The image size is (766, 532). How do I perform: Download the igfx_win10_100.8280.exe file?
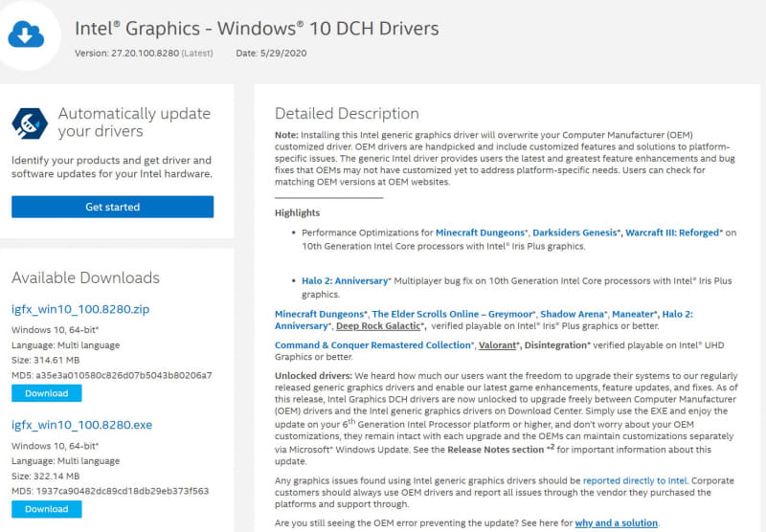[x=46, y=509]
